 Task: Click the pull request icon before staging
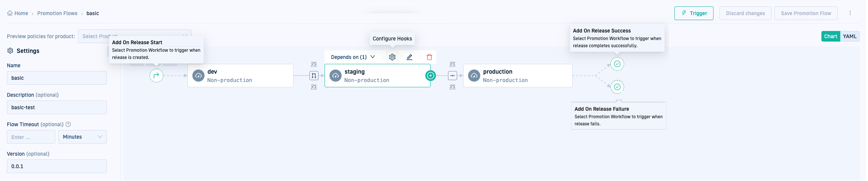click(314, 76)
